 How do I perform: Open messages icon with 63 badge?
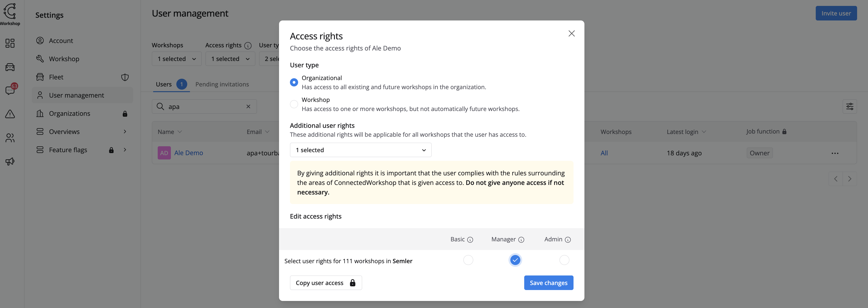pos(10,90)
